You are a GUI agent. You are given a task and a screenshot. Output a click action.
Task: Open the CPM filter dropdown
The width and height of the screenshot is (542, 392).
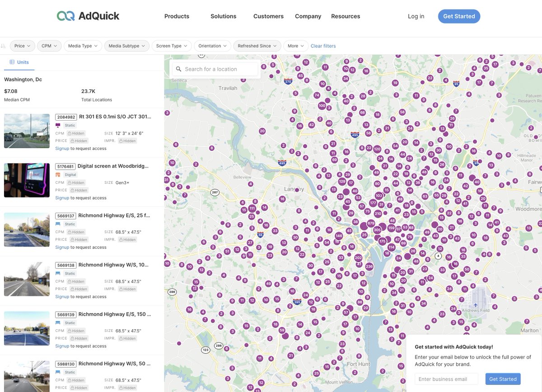coord(49,46)
